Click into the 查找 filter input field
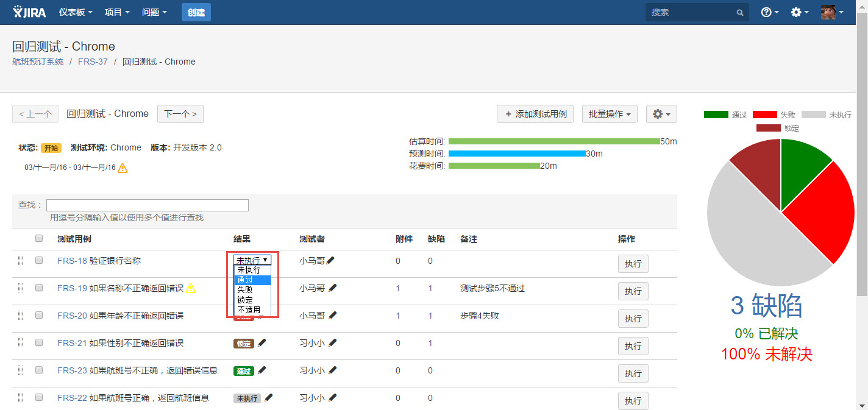Screen dimensions: 868x410 point(148,205)
